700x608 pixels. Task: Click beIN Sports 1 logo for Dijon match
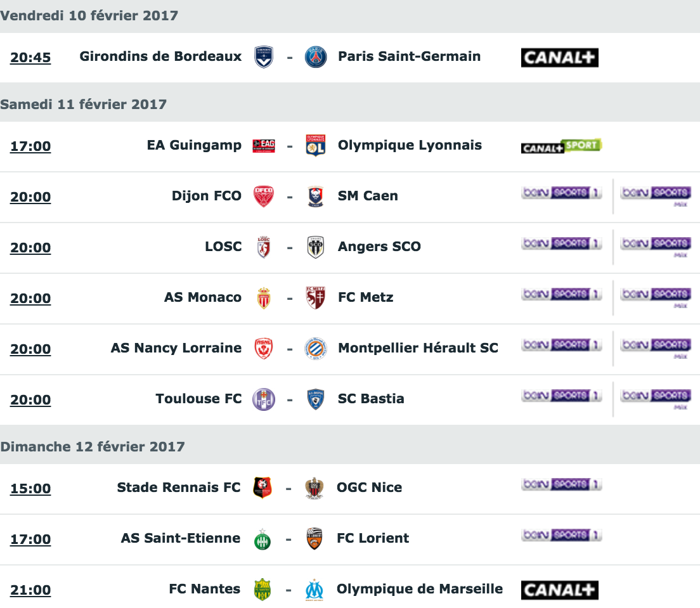tap(562, 193)
